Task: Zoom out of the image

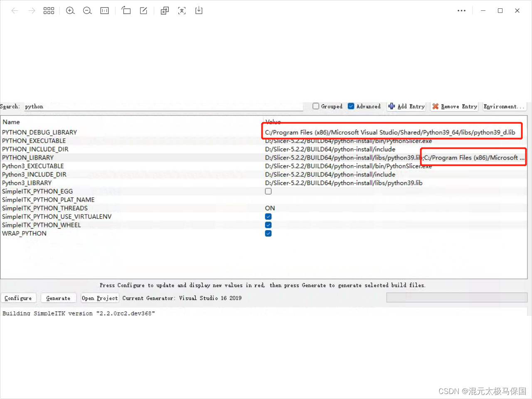Action: 87,10
